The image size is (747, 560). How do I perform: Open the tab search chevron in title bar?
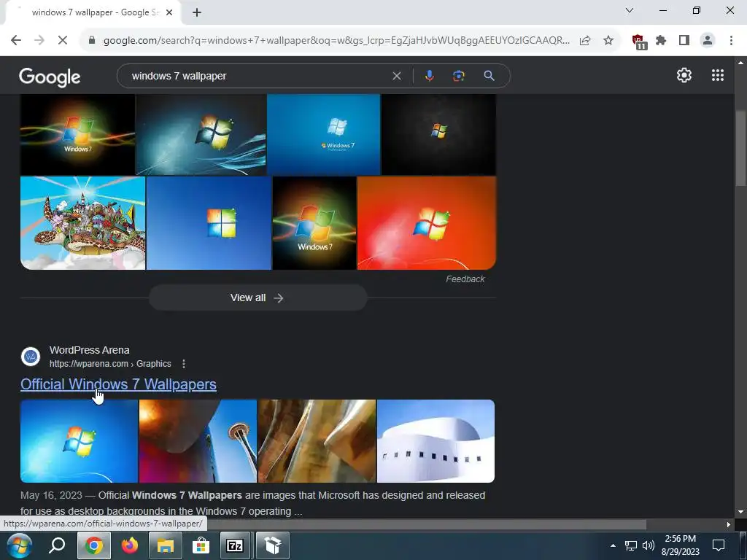630,10
